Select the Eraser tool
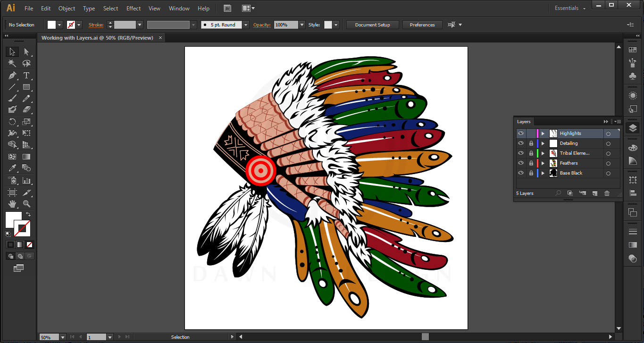The image size is (644, 343). click(x=26, y=109)
